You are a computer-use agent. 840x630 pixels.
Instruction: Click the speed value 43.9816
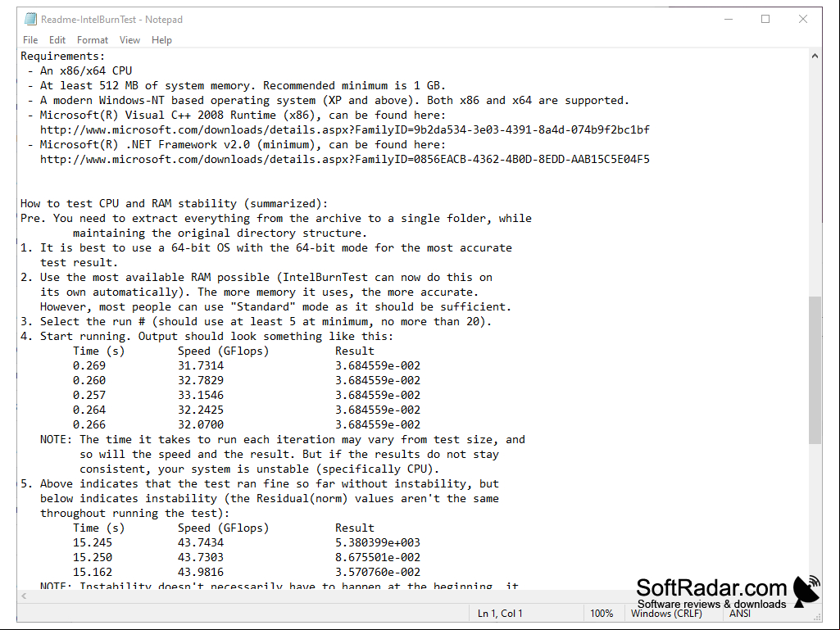pyautogui.click(x=201, y=572)
